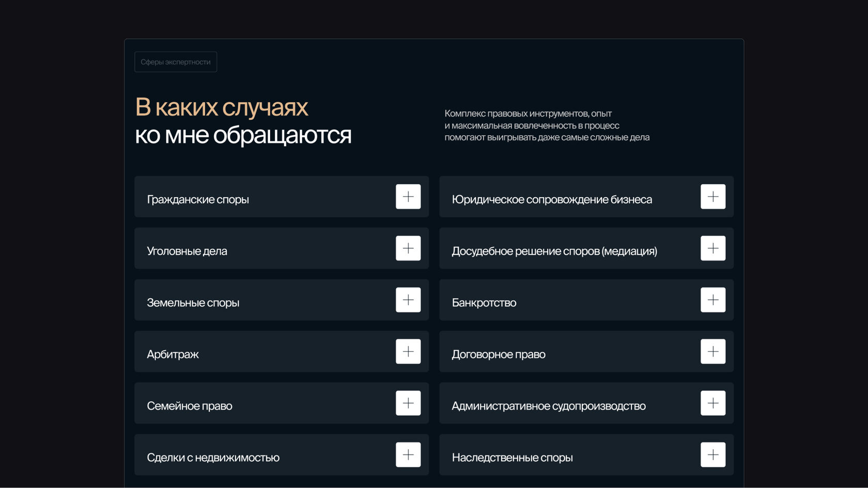Select the Сделки с недвижимостью label
This screenshot has width=868, height=488.
213,458
